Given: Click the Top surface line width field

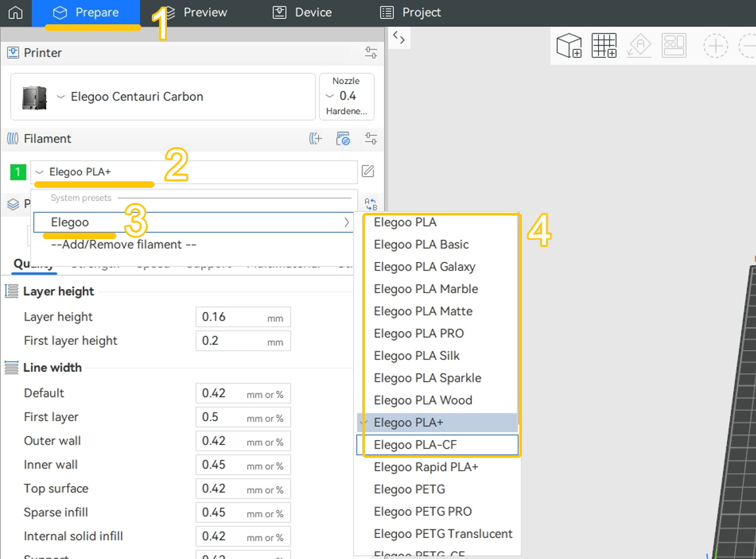Looking at the screenshot, I should pyautogui.click(x=243, y=489).
